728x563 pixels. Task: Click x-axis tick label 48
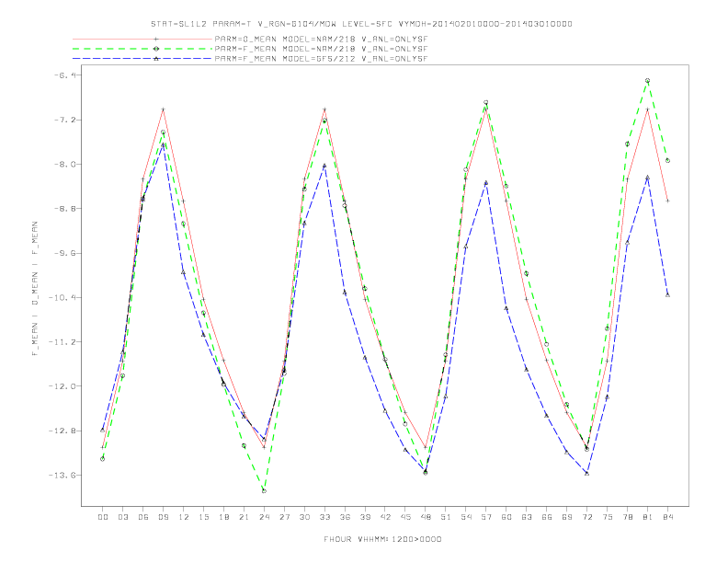(426, 517)
